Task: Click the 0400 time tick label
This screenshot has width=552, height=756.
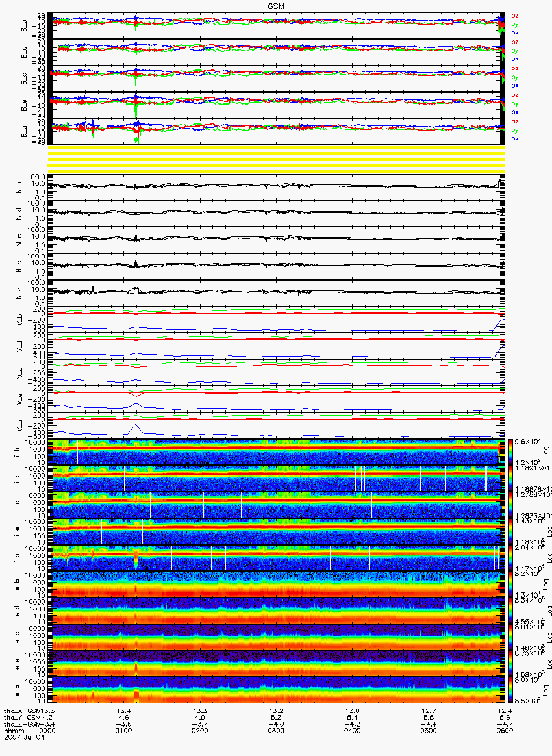Action: 353,731
